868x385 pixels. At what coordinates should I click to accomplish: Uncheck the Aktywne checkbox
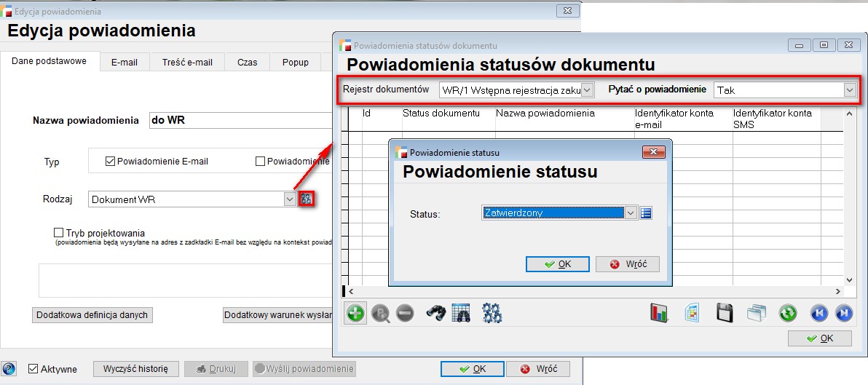[x=33, y=369]
